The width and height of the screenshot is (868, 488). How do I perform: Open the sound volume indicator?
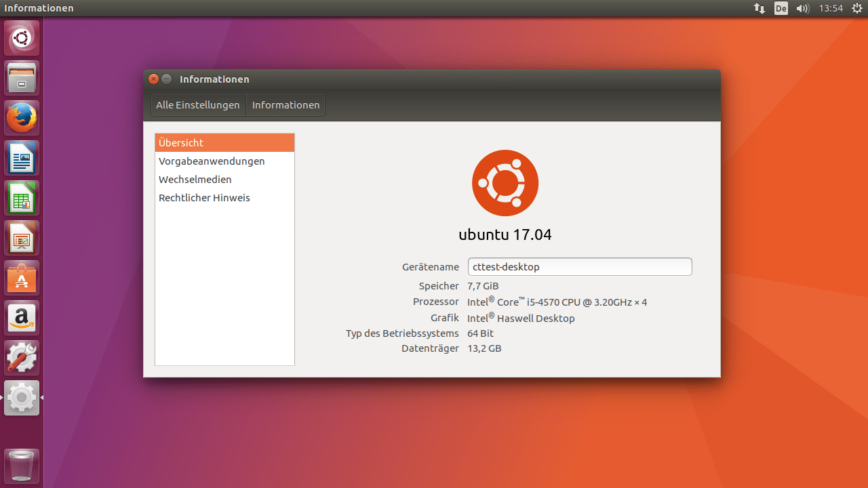tap(803, 8)
